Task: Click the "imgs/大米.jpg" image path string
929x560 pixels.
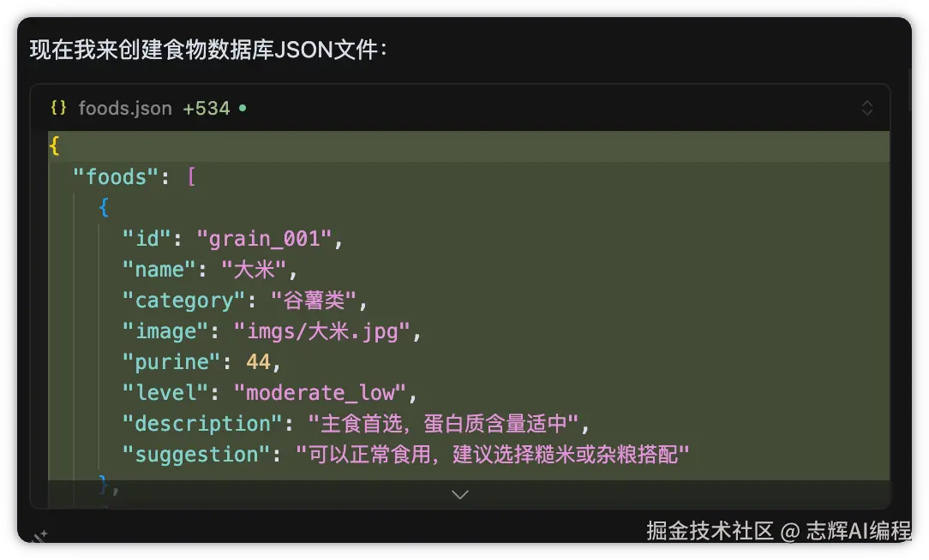Action: [322, 331]
